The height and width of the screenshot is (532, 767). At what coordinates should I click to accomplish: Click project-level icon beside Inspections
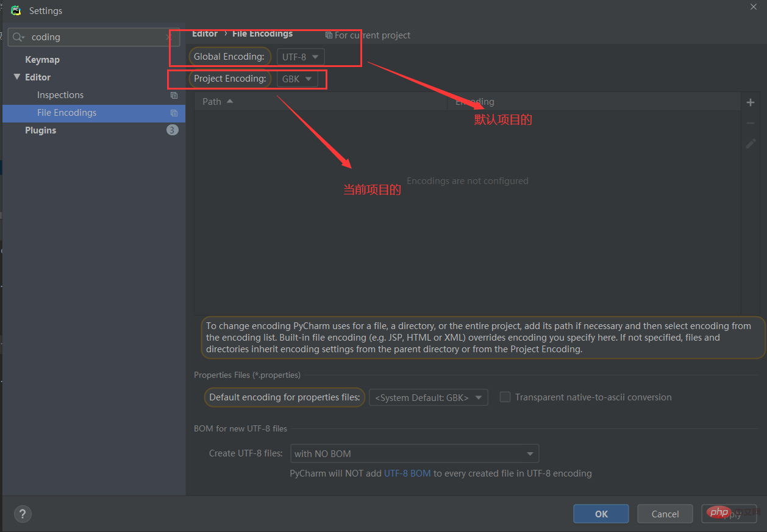174,95
